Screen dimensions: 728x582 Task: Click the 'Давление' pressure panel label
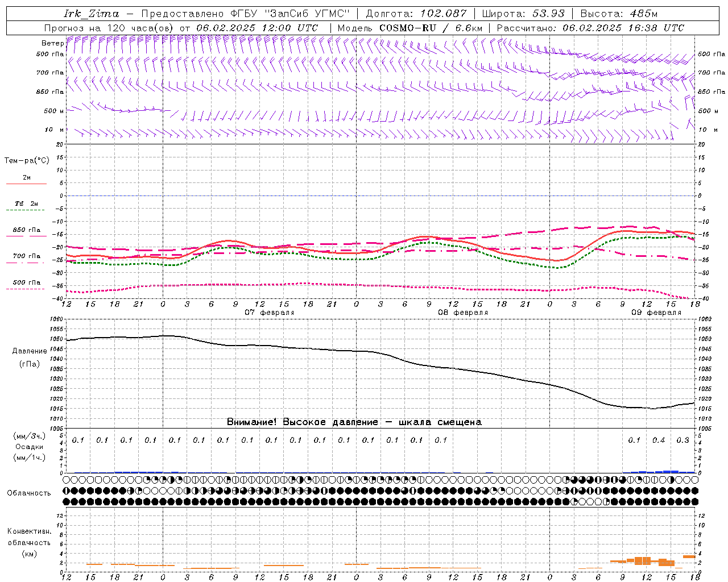30,351
